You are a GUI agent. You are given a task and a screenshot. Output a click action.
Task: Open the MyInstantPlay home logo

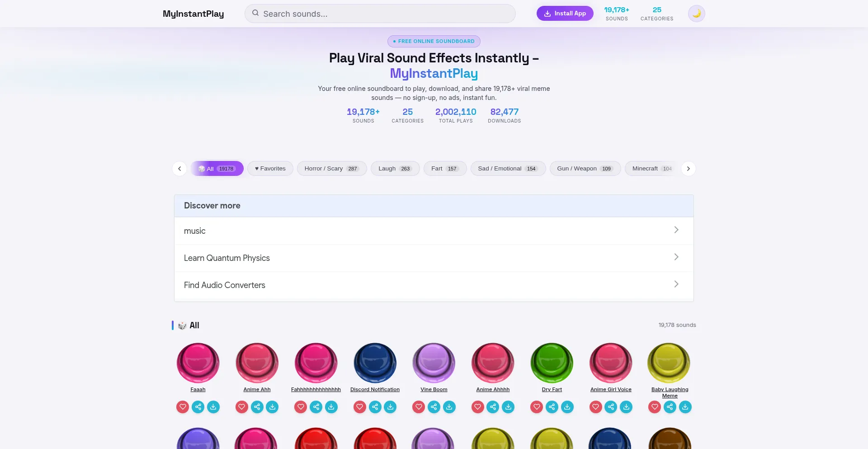point(193,14)
